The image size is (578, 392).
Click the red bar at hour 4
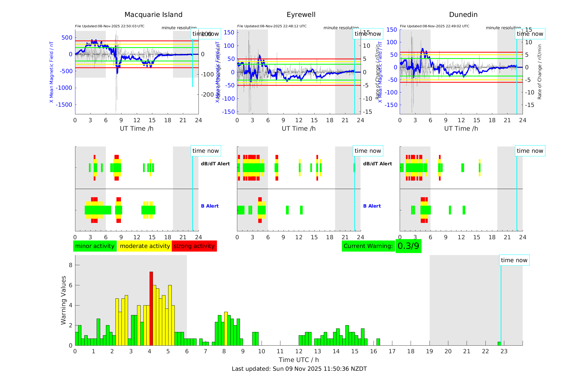tap(151, 308)
